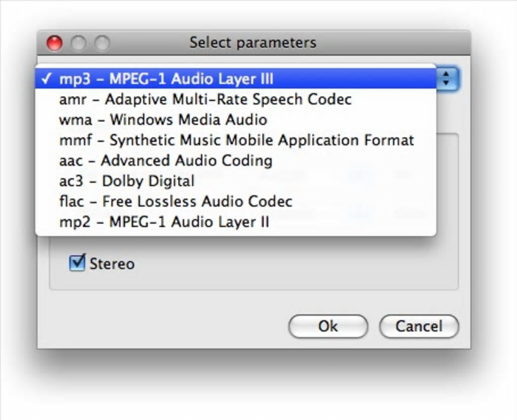Click the gray minimize window button

click(78, 43)
